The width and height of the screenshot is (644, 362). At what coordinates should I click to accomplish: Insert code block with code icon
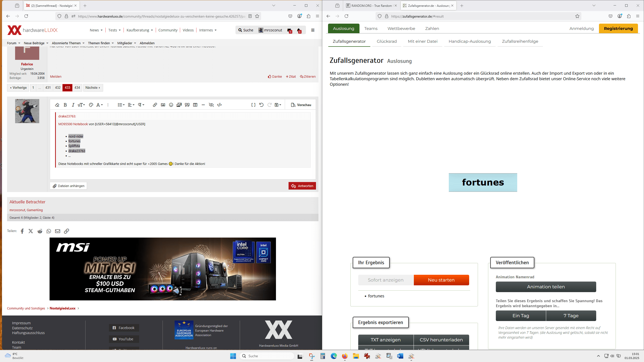(219, 105)
